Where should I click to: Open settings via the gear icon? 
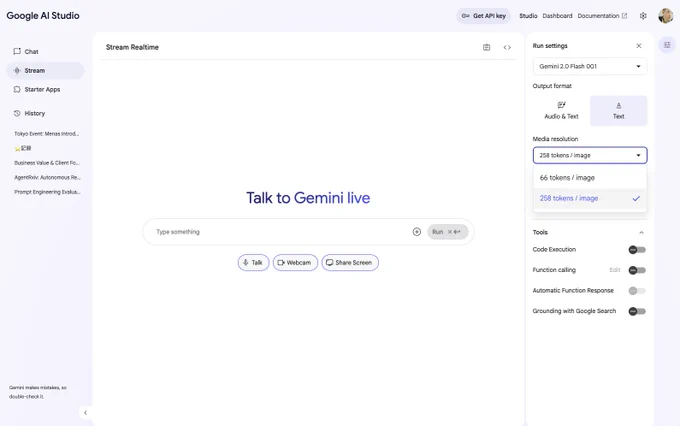tap(643, 16)
